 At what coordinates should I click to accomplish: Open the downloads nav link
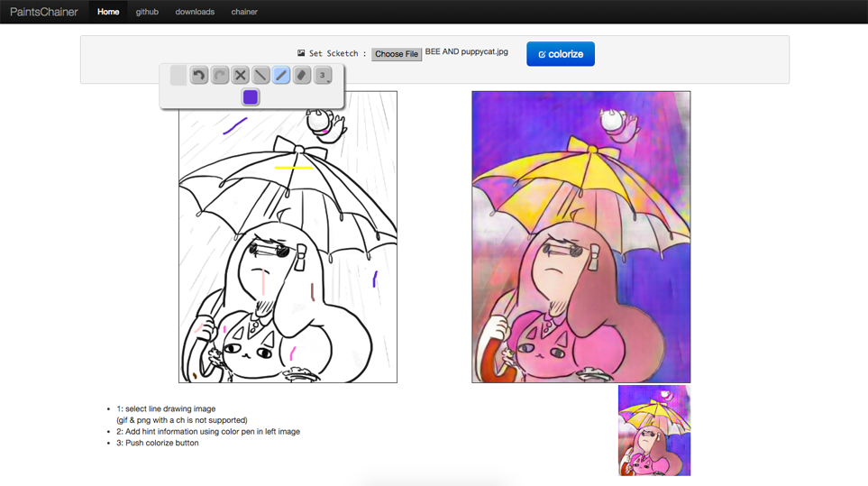click(195, 12)
